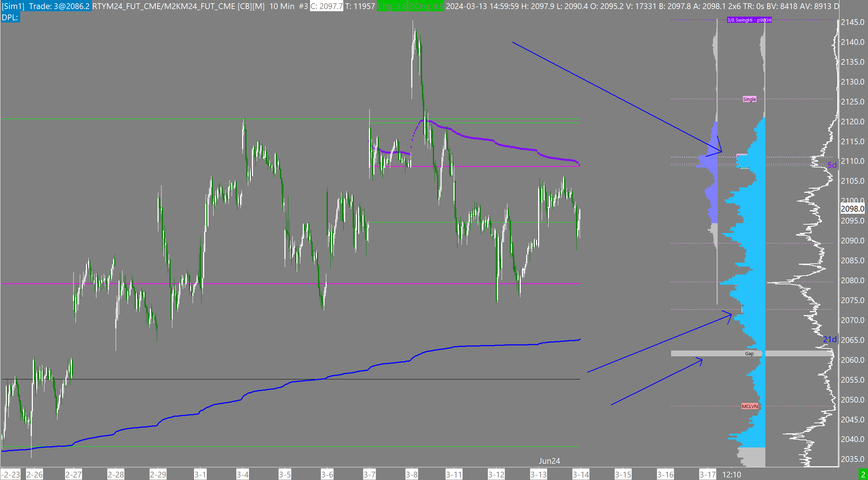The width and height of the screenshot is (868, 480).
Task: Select the 3-13 date label on time axis
Action: (538, 475)
